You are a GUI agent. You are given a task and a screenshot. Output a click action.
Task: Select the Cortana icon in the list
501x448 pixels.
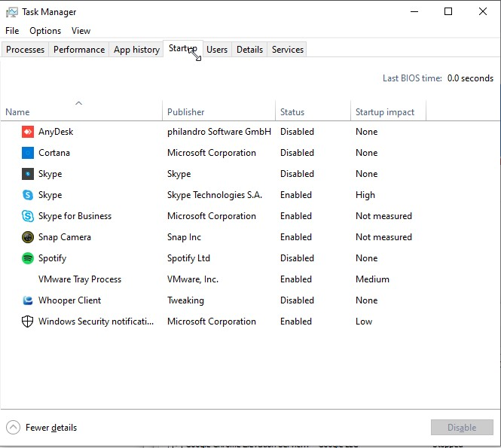[x=28, y=153]
